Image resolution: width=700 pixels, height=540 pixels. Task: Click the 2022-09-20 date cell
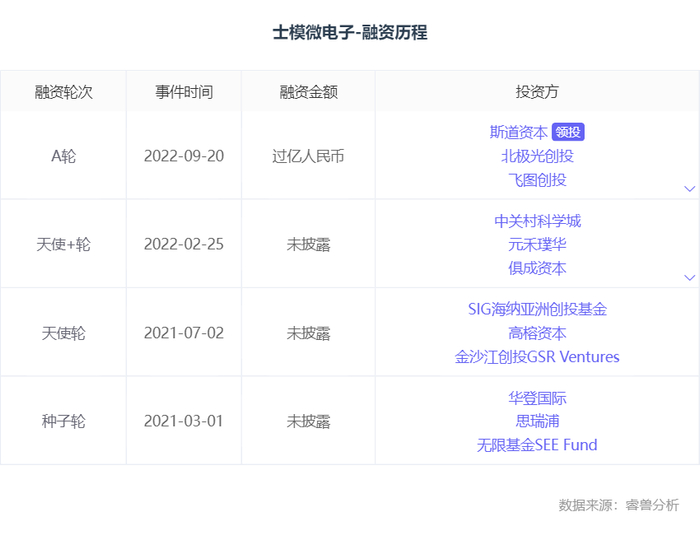[184, 156]
